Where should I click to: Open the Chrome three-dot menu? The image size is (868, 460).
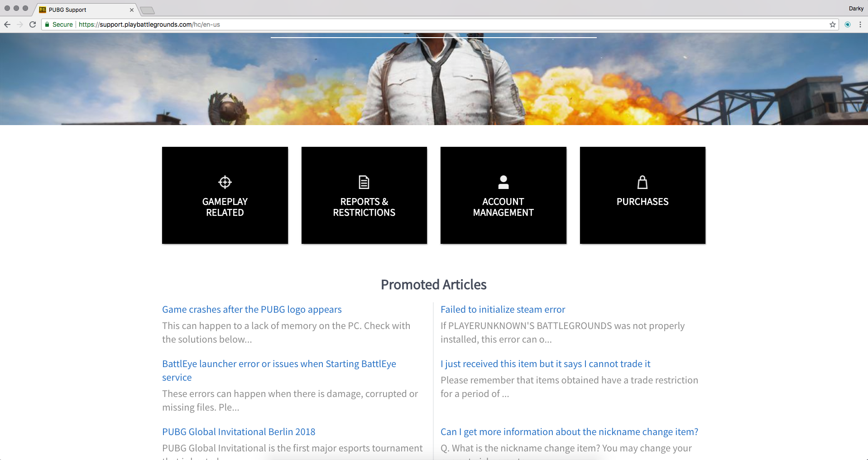pyautogui.click(x=860, y=24)
